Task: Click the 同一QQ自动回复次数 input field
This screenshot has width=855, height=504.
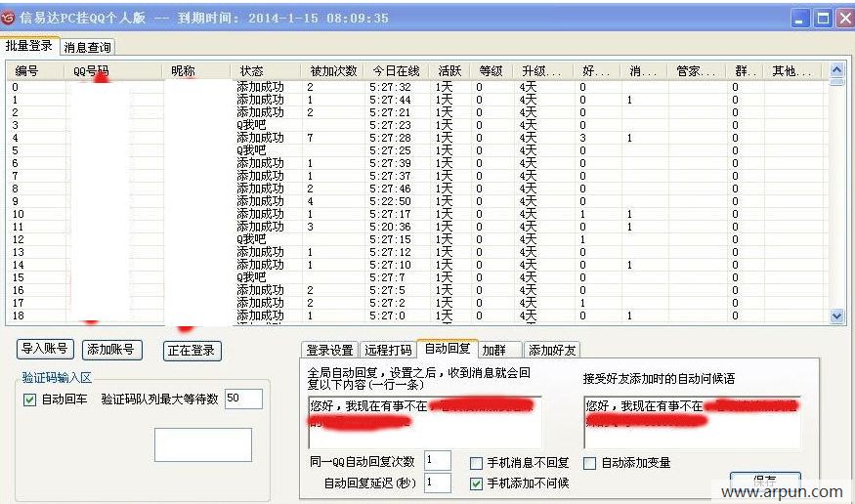Action: 438,460
